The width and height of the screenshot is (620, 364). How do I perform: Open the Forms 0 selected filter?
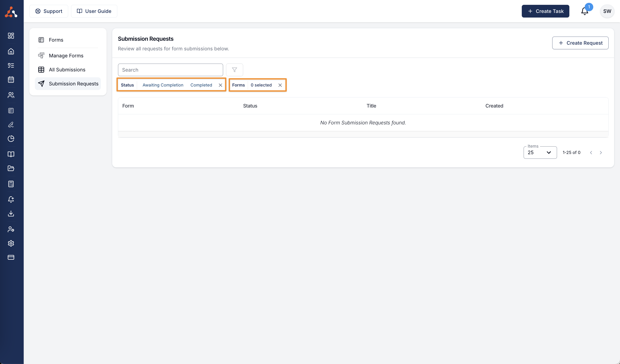(261, 85)
